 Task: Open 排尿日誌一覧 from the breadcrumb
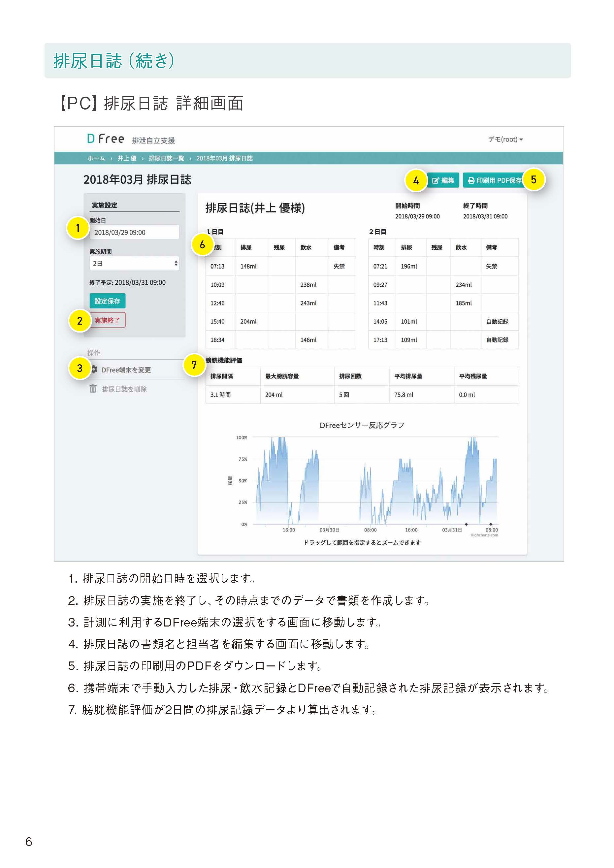(x=168, y=159)
